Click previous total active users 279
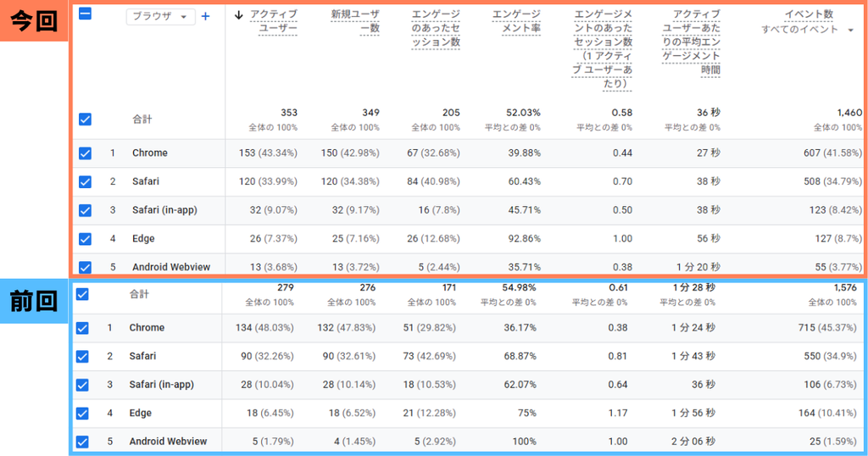 286,288
